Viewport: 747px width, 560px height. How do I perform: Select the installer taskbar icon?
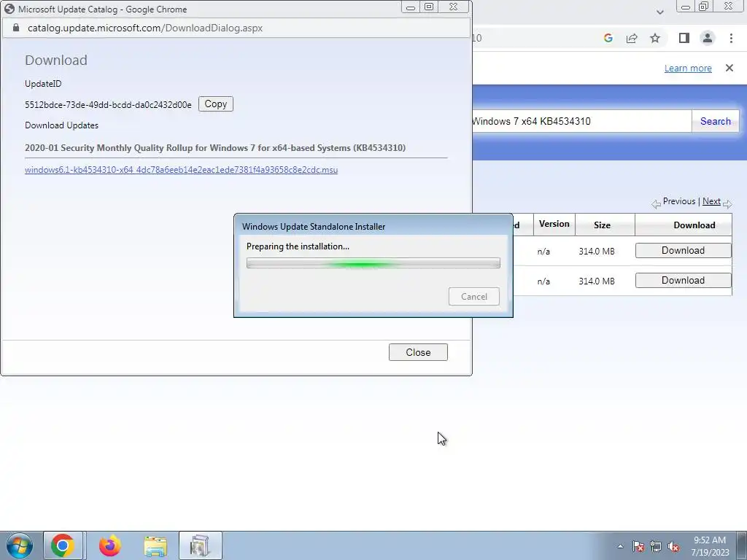click(200, 545)
